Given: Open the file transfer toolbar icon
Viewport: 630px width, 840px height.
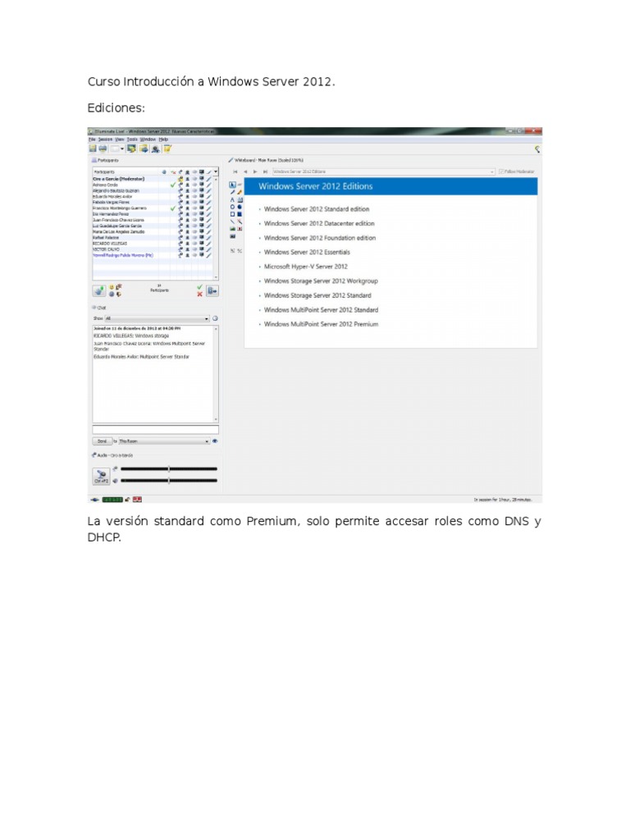Looking at the screenshot, I should point(144,148).
